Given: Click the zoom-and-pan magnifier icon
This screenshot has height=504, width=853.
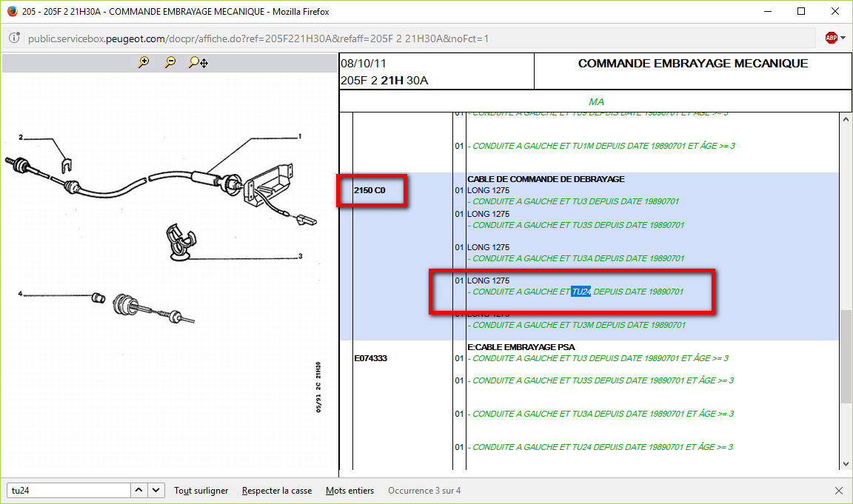Looking at the screenshot, I should pos(198,62).
